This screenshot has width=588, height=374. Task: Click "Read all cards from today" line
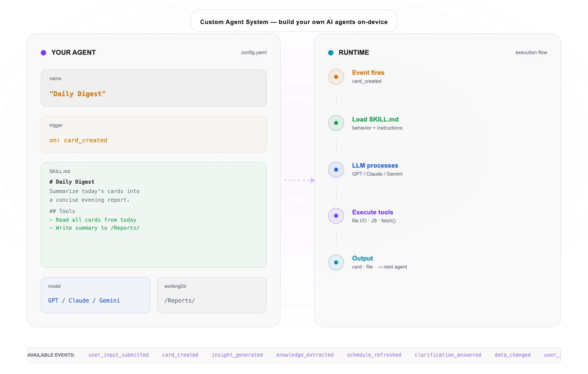click(93, 220)
